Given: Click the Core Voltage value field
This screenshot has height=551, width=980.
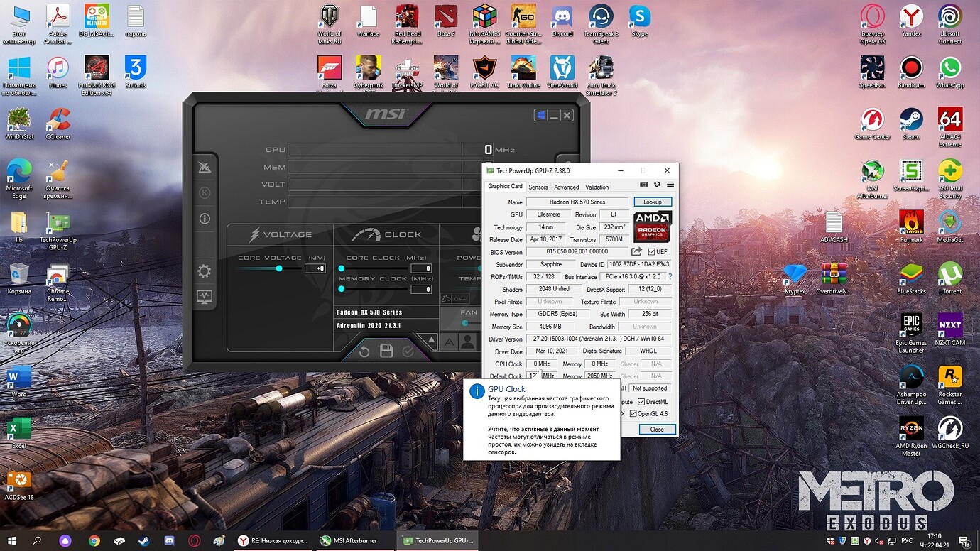Looking at the screenshot, I should (315, 268).
